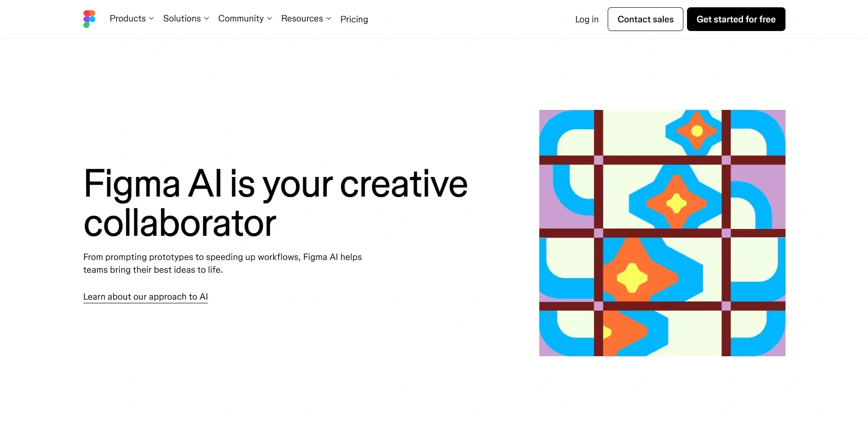Click the Log in link
Viewport: 868px width, 426px height.
[587, 19]
